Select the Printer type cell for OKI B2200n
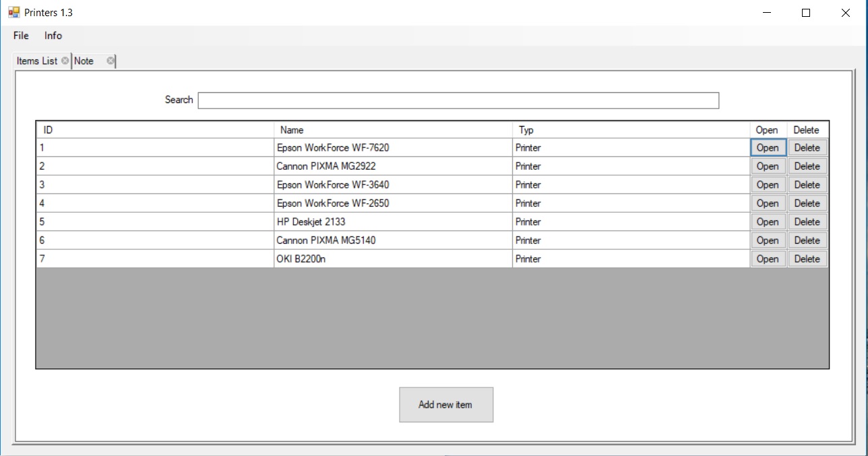 tap(631, 259)
